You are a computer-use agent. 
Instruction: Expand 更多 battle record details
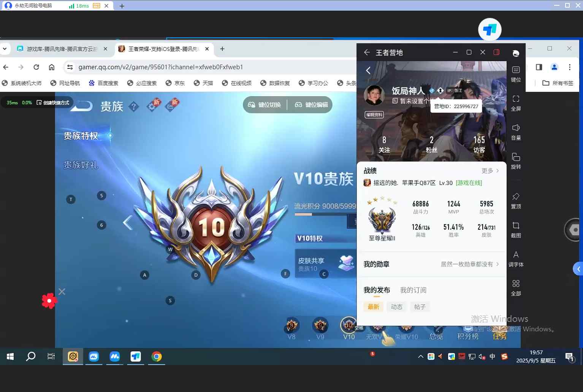490,171
